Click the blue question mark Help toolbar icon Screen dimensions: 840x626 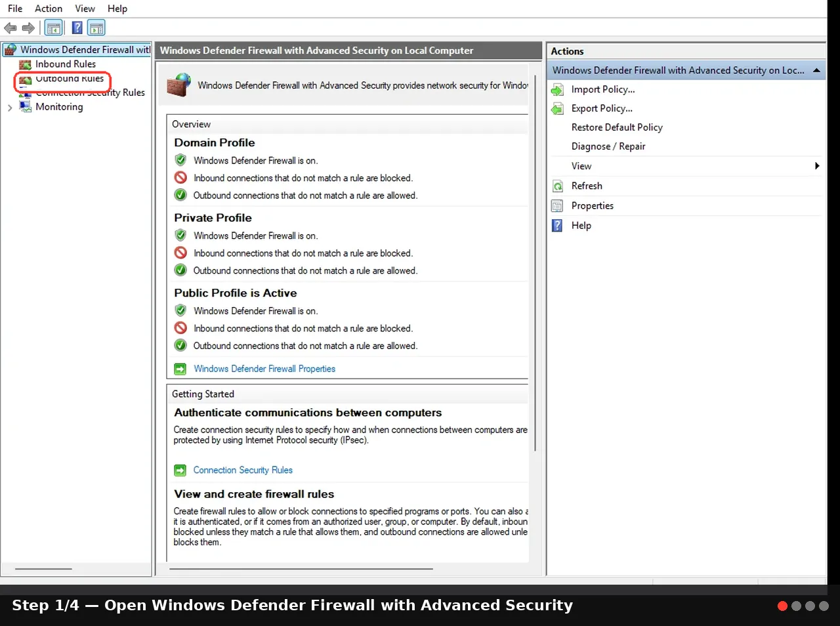coord(77,28)
